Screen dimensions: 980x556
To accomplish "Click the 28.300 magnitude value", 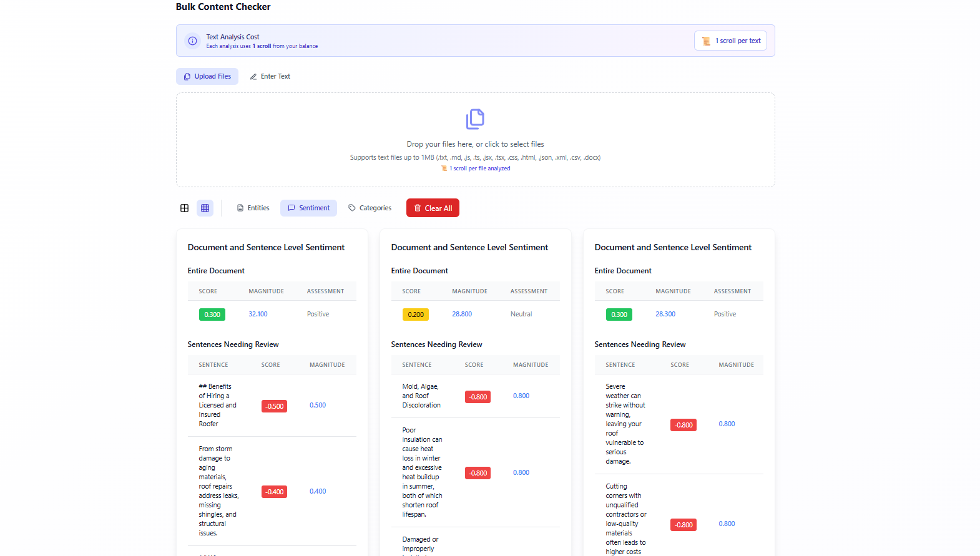I will point(665,315).
